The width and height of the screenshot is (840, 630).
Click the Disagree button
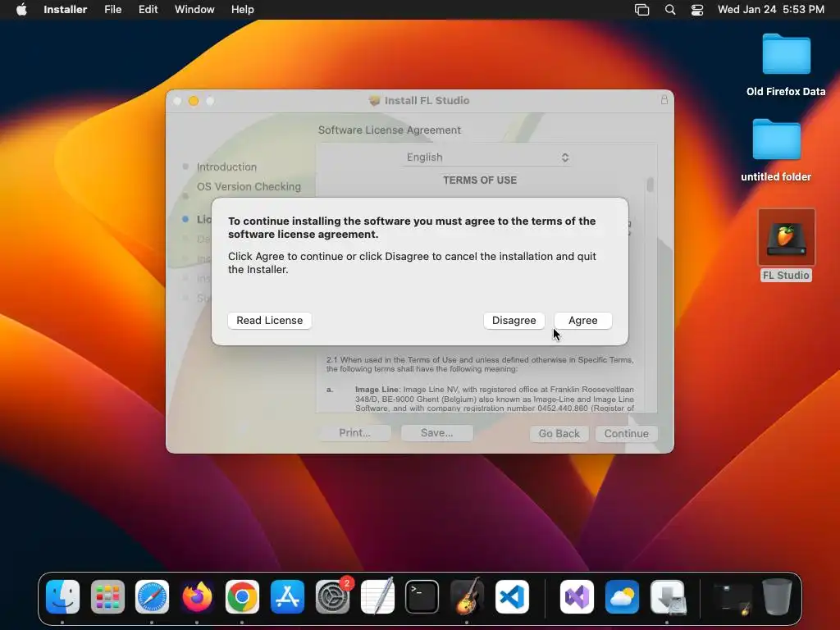(x=514, y=321)
